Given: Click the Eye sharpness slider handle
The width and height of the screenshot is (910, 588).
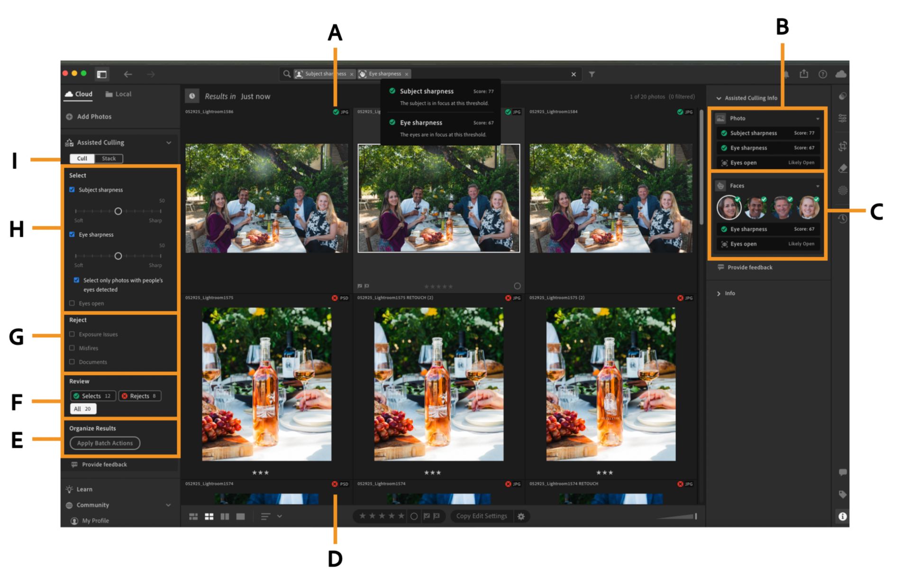Looking at the screenshot, I should tap(118, 256).
